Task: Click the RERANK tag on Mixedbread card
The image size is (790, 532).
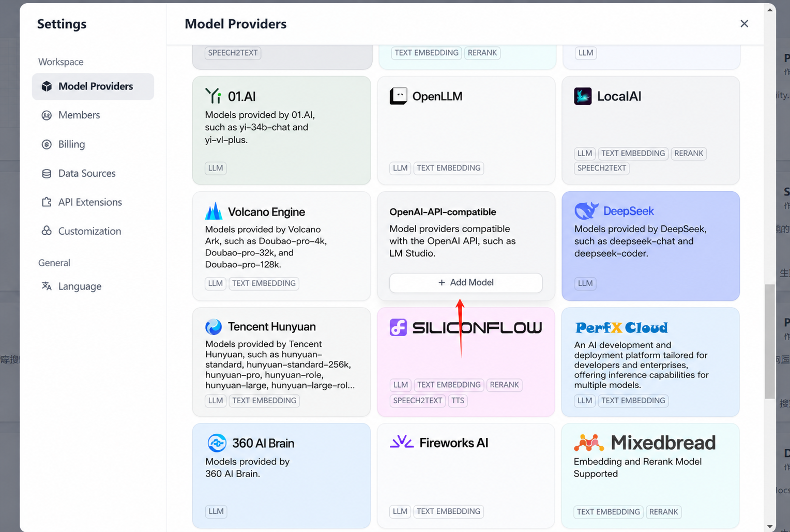Action: pos(664,512)
